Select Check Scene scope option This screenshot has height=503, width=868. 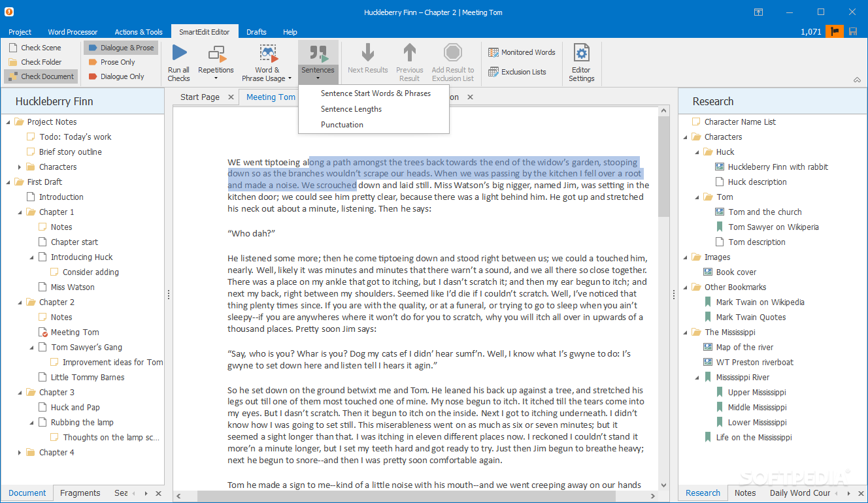[35, 48]
